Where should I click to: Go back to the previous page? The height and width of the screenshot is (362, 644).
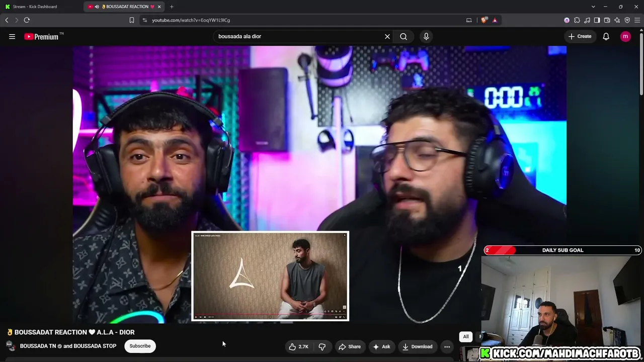(7, 20)
